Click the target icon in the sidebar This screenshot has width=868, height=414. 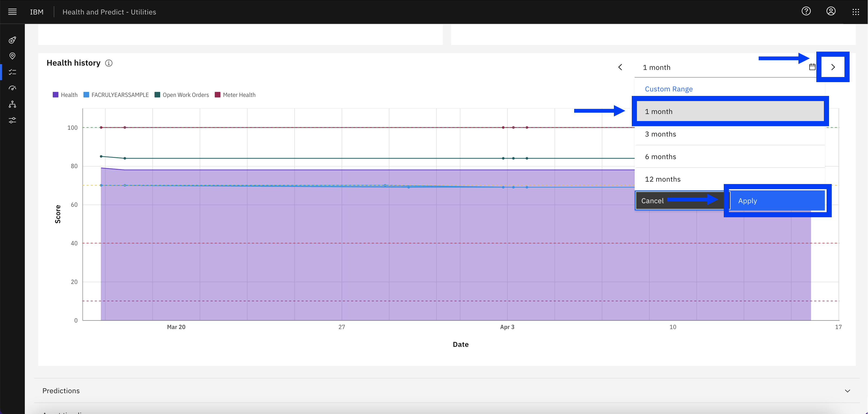click(x=12, y=40)
